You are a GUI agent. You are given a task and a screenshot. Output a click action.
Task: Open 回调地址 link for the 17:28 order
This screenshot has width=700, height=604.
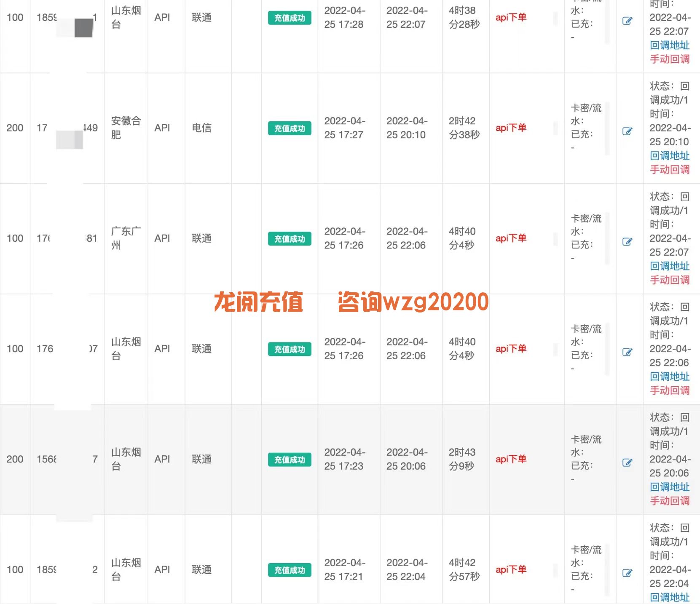tap(670, 45)
